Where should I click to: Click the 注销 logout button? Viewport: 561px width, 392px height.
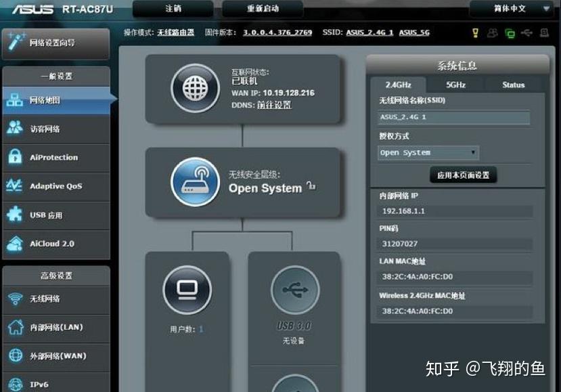pyautogui.click(x=173, y=9)
